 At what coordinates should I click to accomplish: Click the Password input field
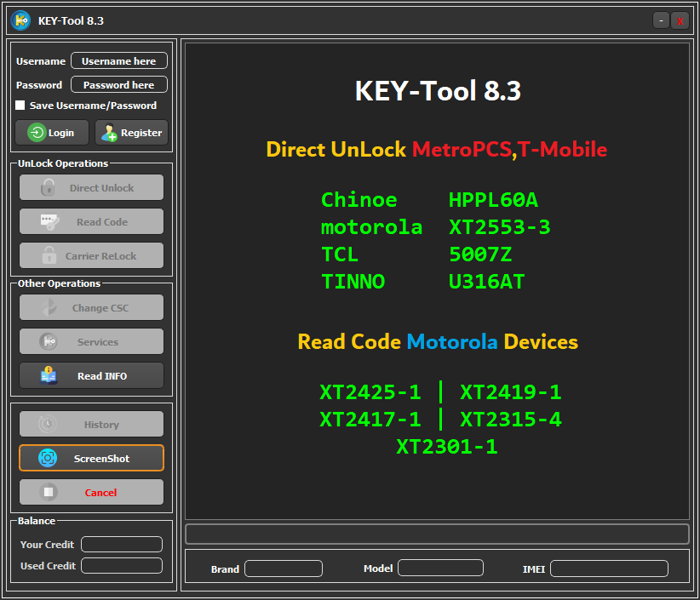click(x=119, y=84)
